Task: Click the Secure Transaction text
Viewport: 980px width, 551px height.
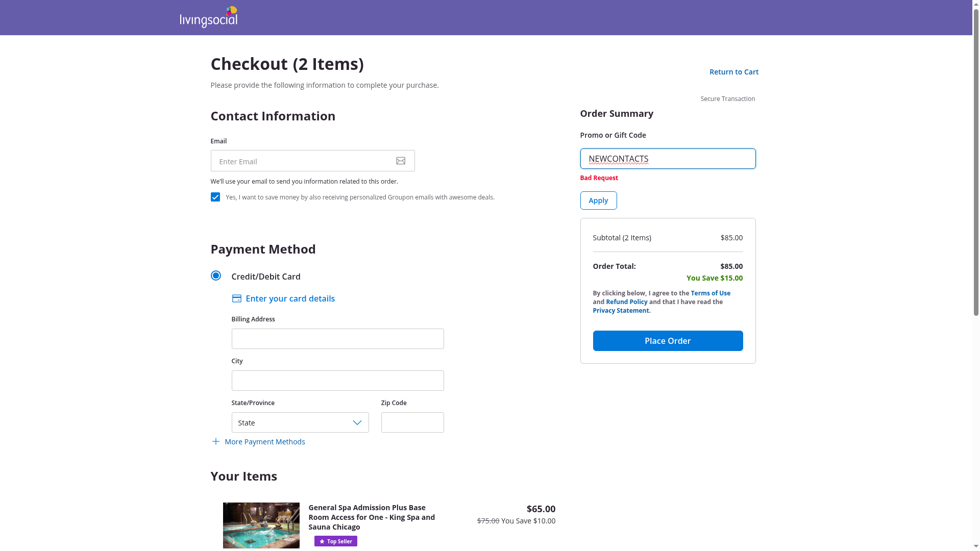Action: pos(727,99)
